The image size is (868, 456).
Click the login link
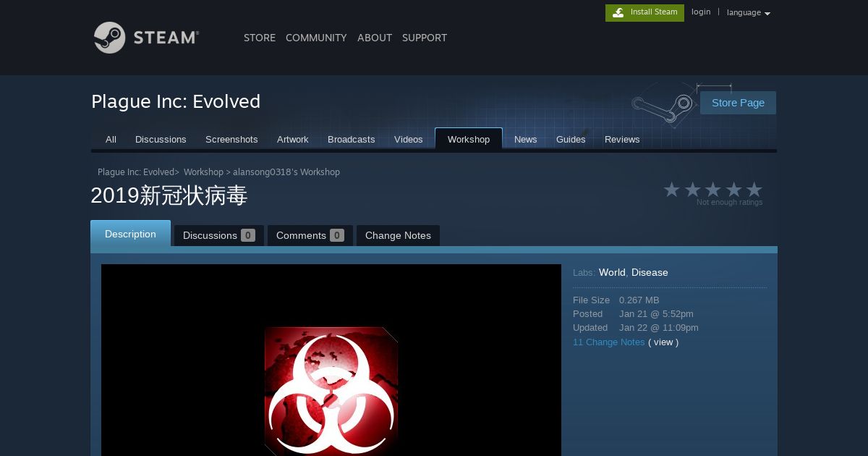pyautogui.click(x=701, y=12)
